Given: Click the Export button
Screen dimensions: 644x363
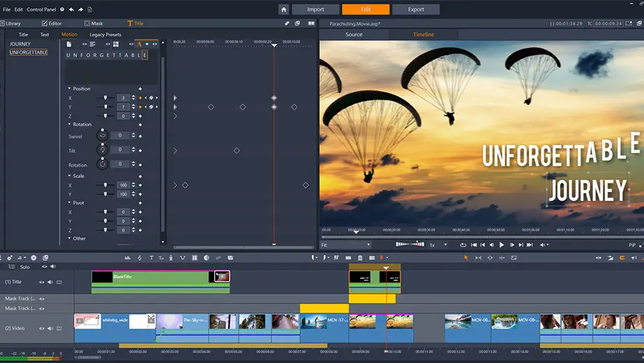Looking at the screenshot, I should click(416, 10).
